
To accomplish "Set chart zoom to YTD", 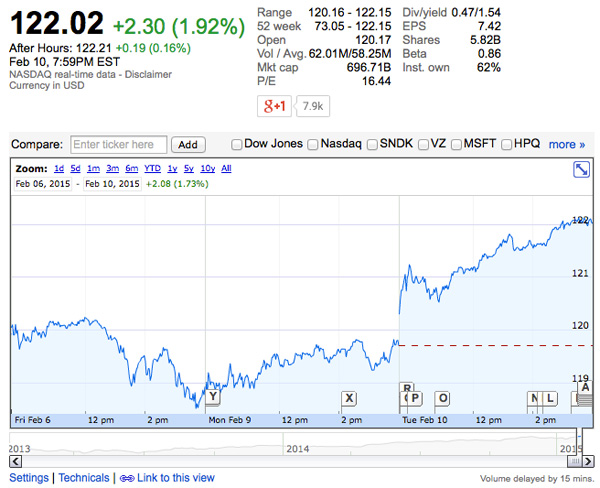I will coord(152,168).
